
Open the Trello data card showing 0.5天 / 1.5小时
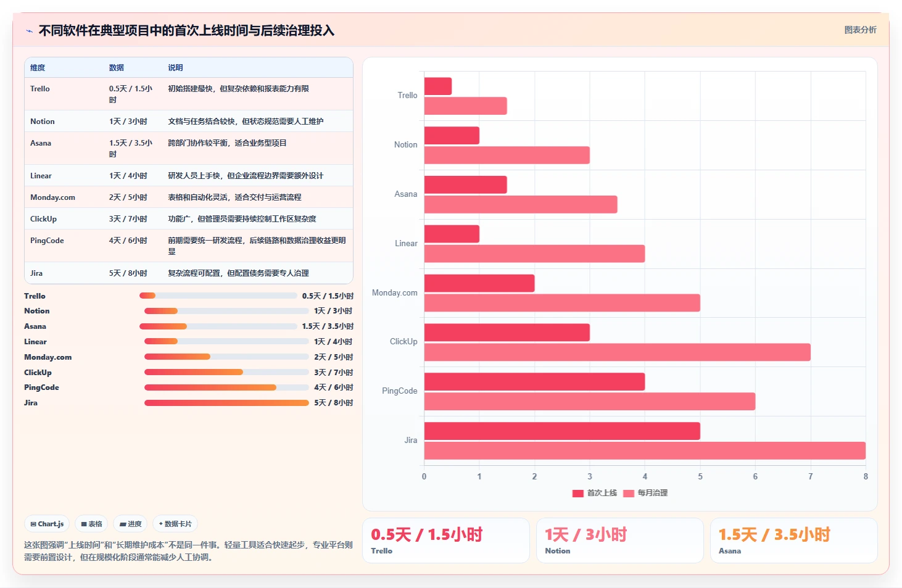pos(446,540)
